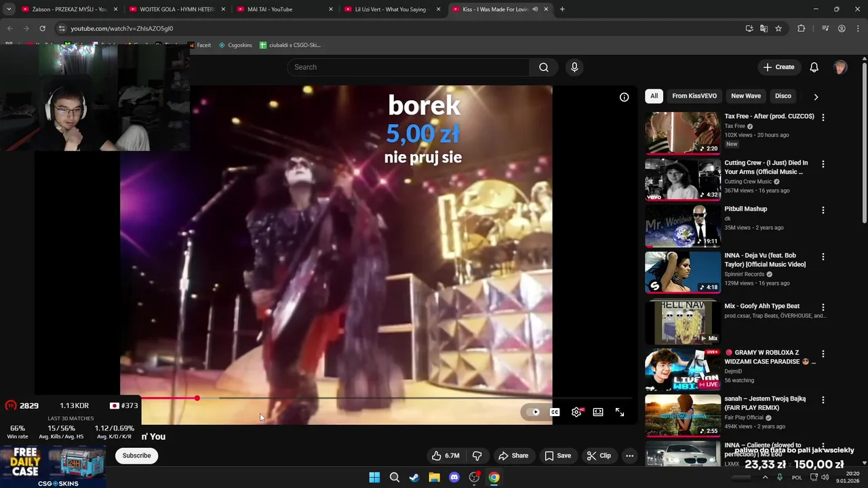868x488 pixels.
Task: Open the notifications bell
Action: pos(814,67)
